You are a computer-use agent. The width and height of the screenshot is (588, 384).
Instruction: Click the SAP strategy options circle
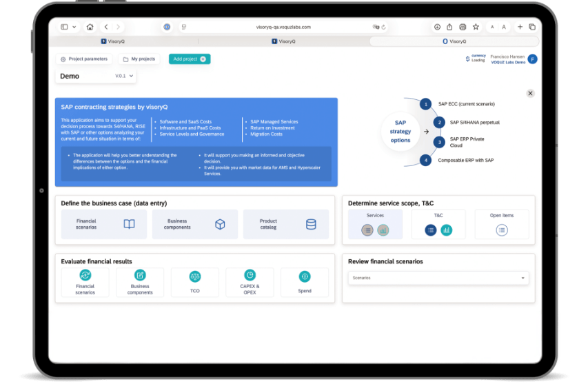point(400,132)
